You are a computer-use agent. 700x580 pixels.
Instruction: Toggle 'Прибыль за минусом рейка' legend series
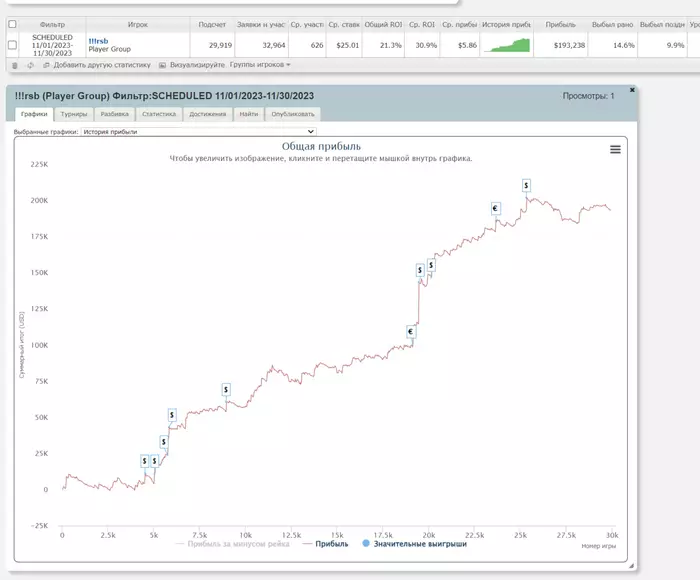tap(233, 544)
